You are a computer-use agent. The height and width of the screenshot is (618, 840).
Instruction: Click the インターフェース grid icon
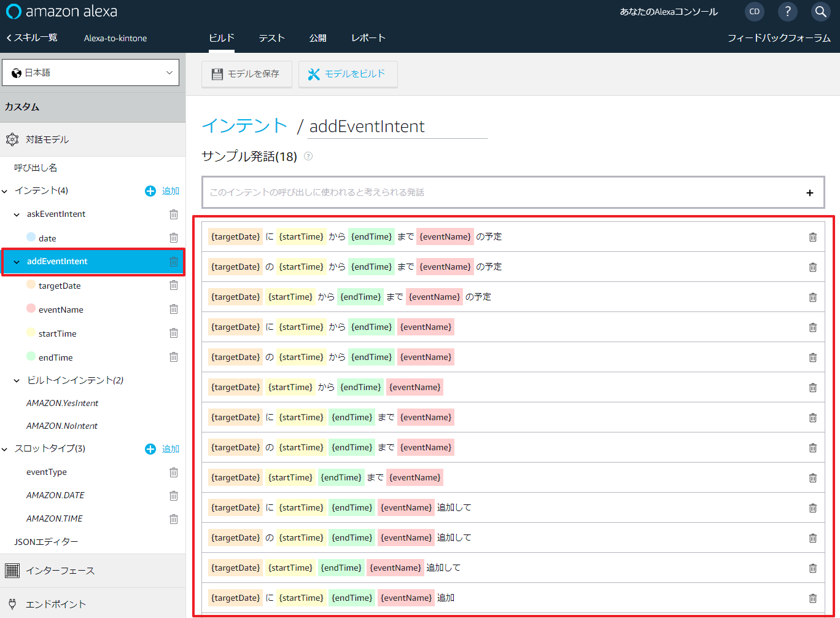[12, 571]
